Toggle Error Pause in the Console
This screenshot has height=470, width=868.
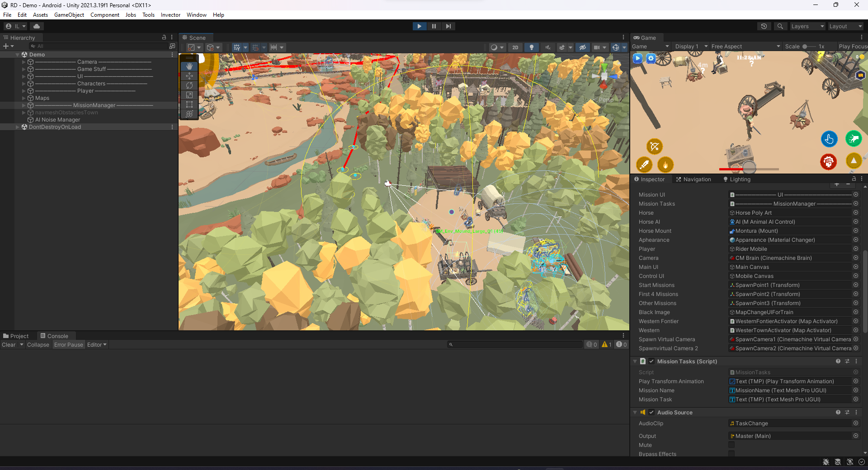coord(69,345)
